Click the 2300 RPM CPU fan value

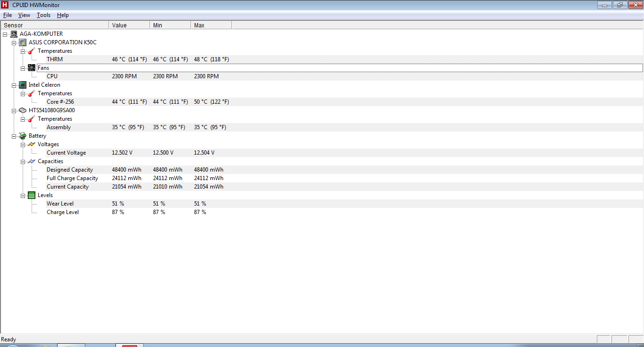click(124, 76)
